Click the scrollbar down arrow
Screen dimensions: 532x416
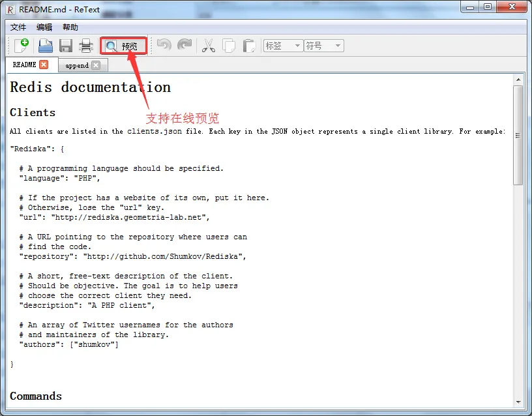tap(518, 402)
